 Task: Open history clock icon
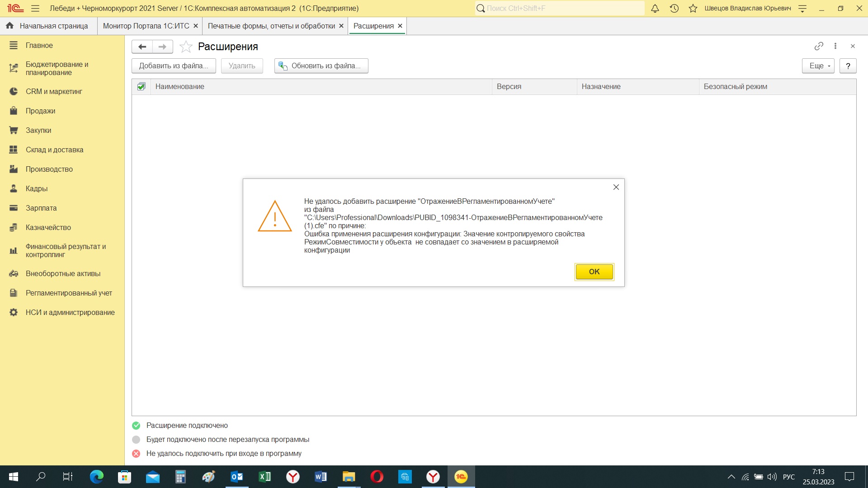pyautogui.click(x=674, y=8)
